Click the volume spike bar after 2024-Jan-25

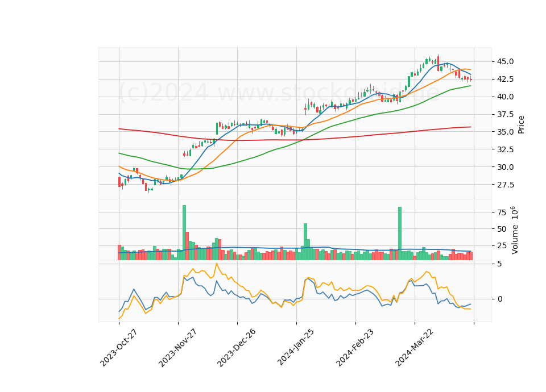pos(305,242)
